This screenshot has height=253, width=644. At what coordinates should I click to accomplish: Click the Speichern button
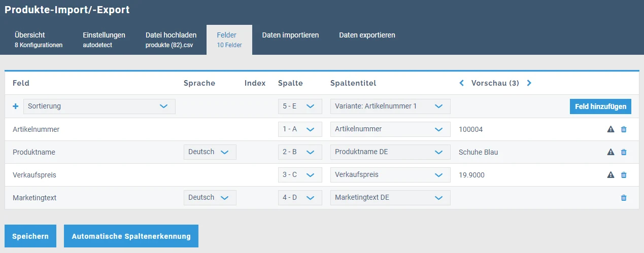(x=30, y=236)
